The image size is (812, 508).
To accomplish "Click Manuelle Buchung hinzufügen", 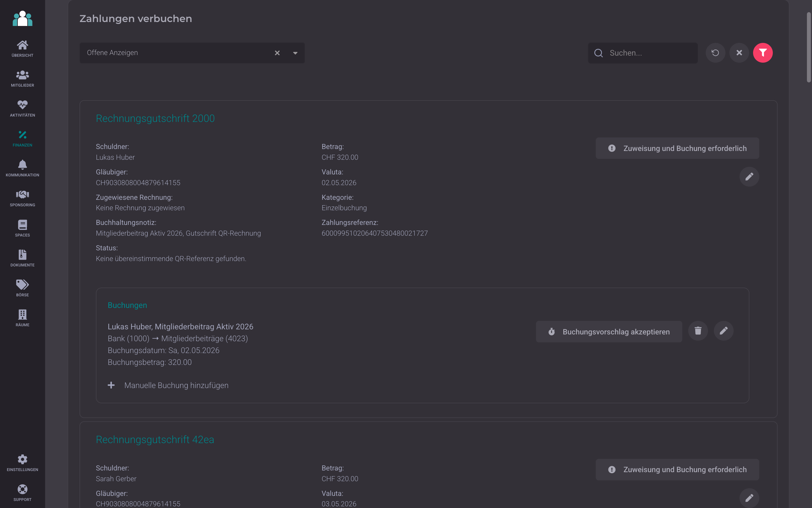I will (176, 385).
